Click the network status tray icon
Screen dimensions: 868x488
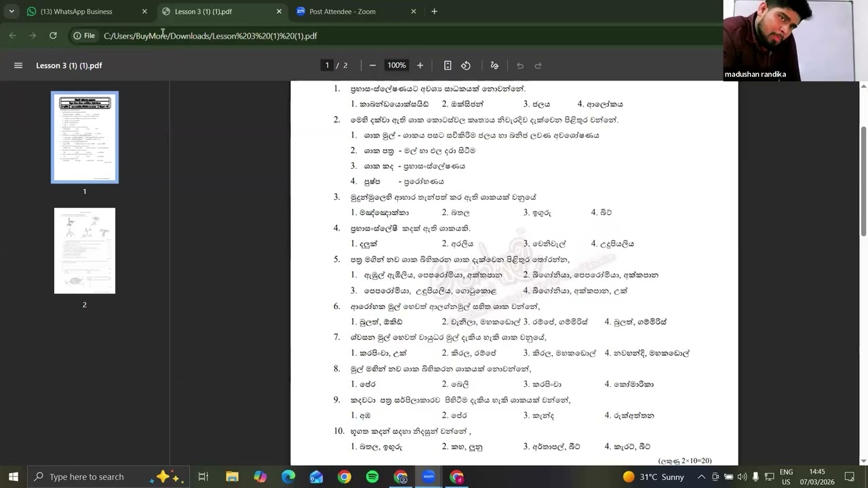(769, 477)
